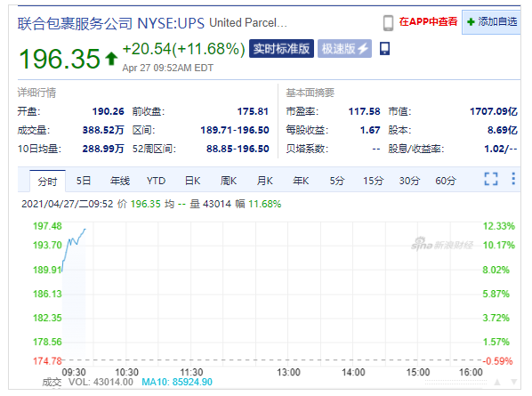Switch to 极速版 mode
Image resolution: width=532 pixels, height=396 pixels.
tap(344, 49)
